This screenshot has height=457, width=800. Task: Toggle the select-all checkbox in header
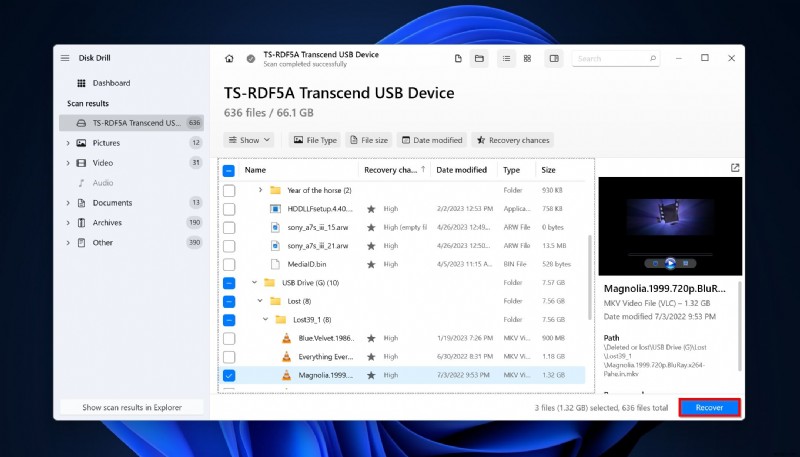point(229,170)
